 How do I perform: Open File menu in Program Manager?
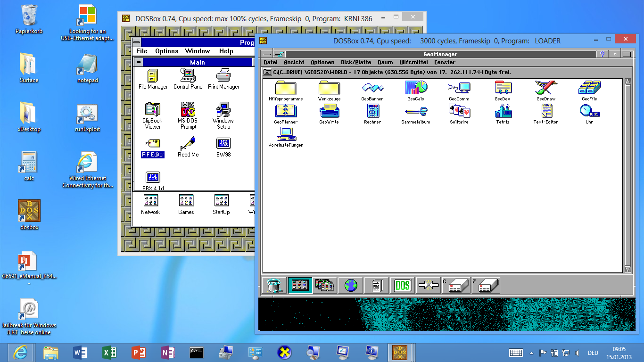click(142, 51)
